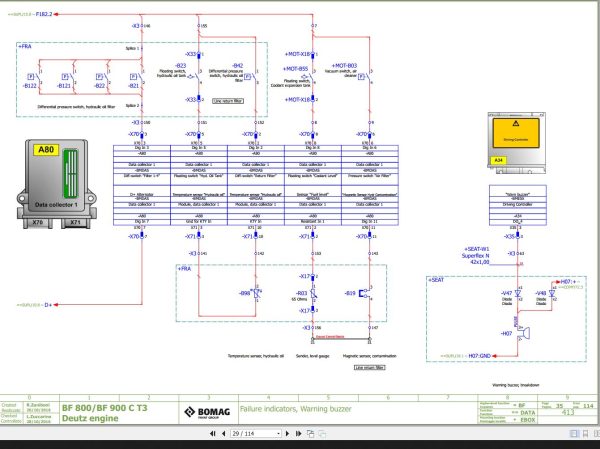The image size is (600, 449).
Task: Select the -V48 diode symbol
Action: [x=552, y=293]
